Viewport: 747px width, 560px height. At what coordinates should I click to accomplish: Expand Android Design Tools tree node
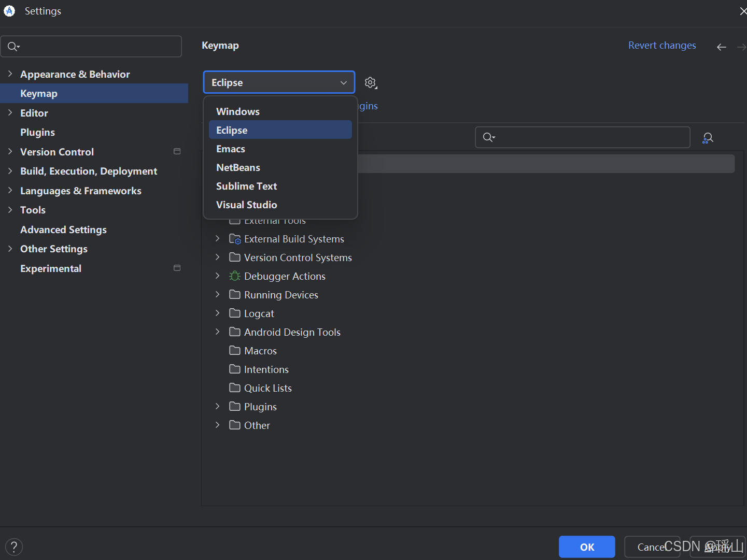coord(217,332)
